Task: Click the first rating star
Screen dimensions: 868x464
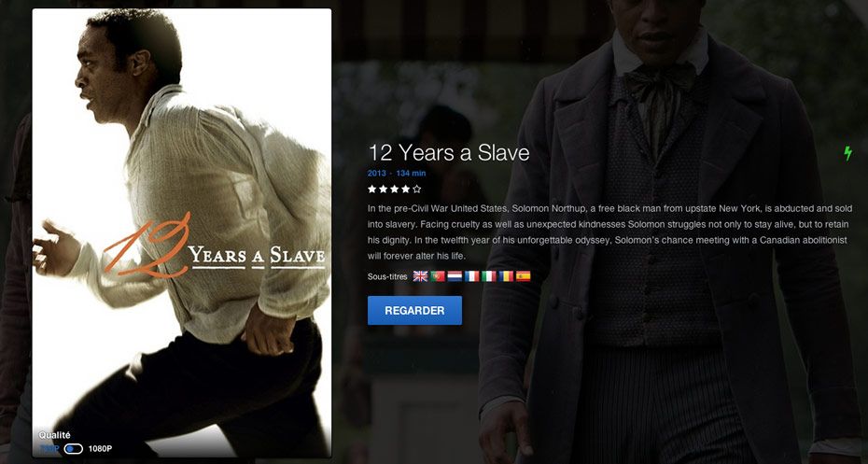Action: click(x=372, y=190)
